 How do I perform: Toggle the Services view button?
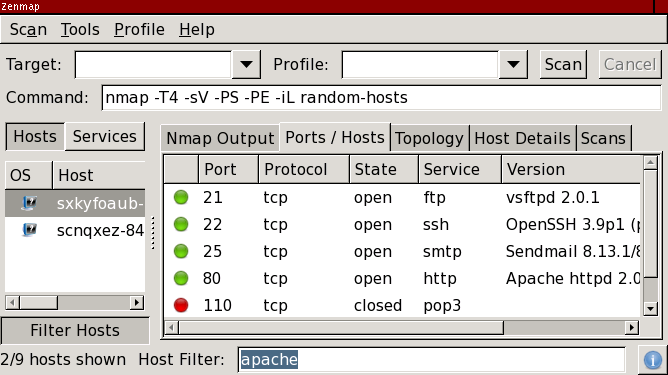tap(105, 136)
